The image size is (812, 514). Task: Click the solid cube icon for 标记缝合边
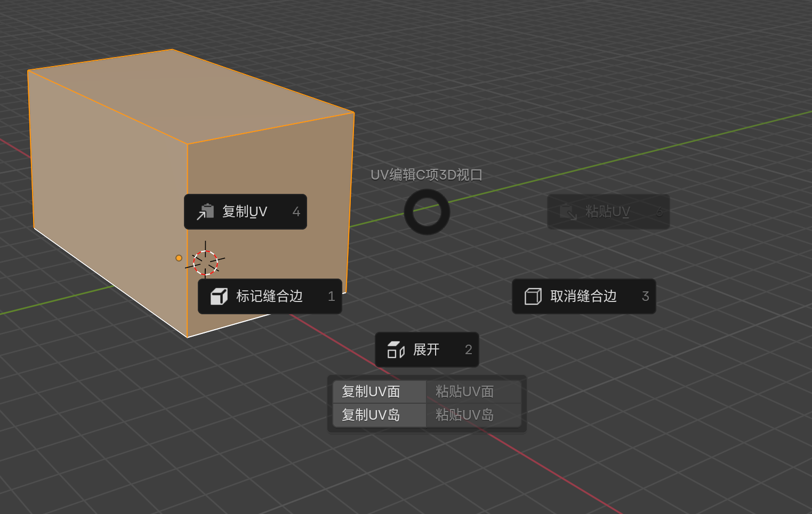click(x=219, y=297)
